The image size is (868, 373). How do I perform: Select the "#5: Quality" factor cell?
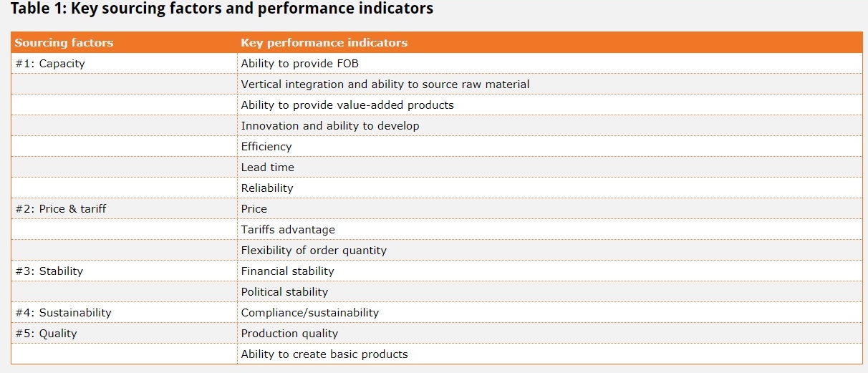(x=46, y=334)
